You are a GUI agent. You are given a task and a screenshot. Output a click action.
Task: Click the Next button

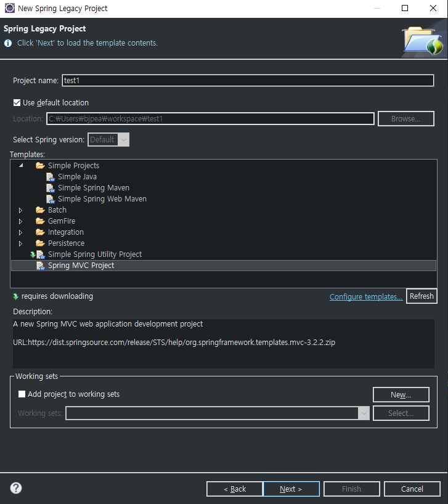pos(291,489)
